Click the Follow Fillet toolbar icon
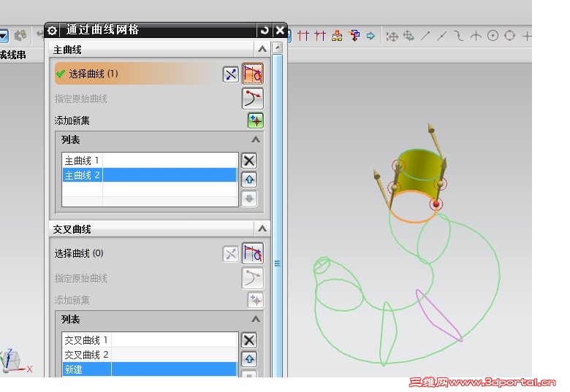 pos(320,36)
